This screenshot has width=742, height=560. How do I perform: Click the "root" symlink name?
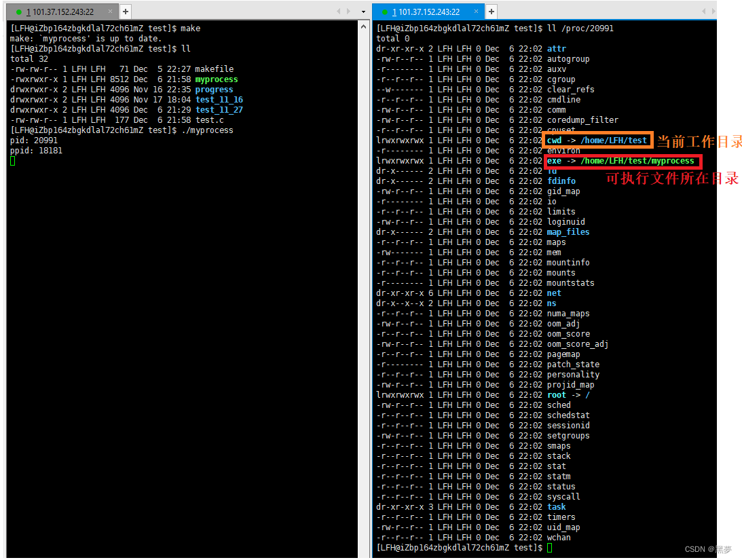point(557,395)
